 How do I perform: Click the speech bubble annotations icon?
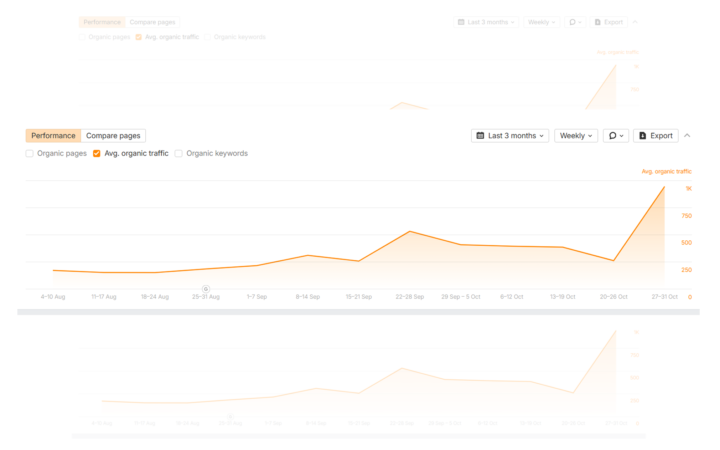point(613,135)
